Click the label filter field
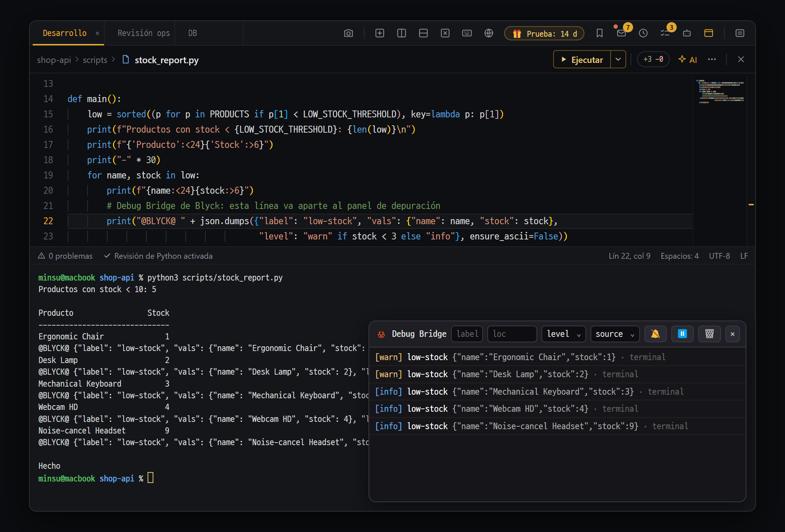The height and width of the screenshot is (532, 785). click(467, 334)
